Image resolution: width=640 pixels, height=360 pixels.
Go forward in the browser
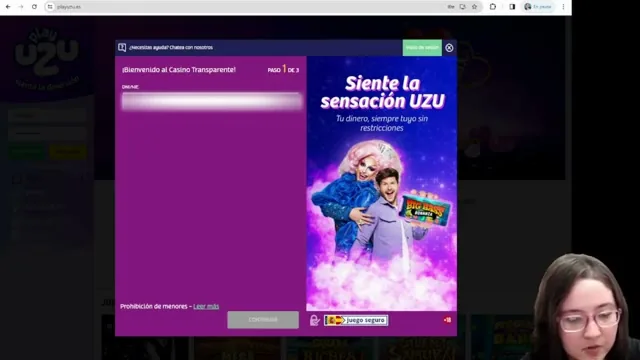tap(21, 7)
